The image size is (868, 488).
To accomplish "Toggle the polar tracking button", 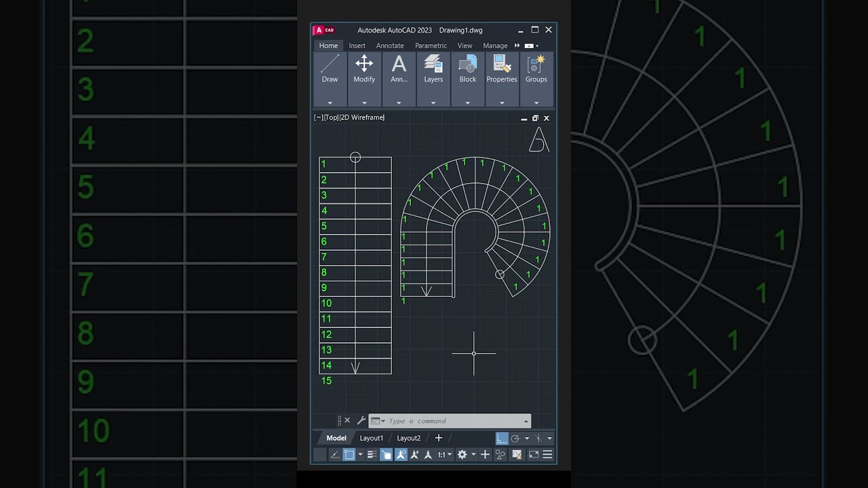I will point(515,439).
